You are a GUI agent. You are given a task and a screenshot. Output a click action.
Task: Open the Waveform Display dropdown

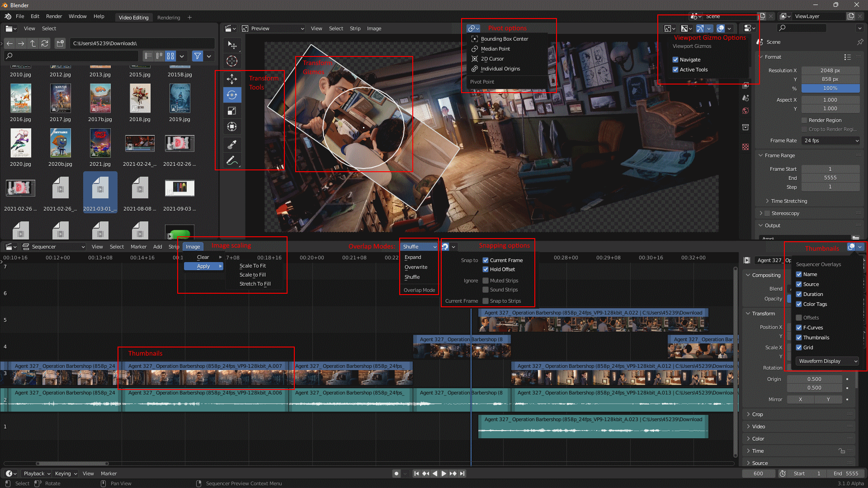coord(827,361)
